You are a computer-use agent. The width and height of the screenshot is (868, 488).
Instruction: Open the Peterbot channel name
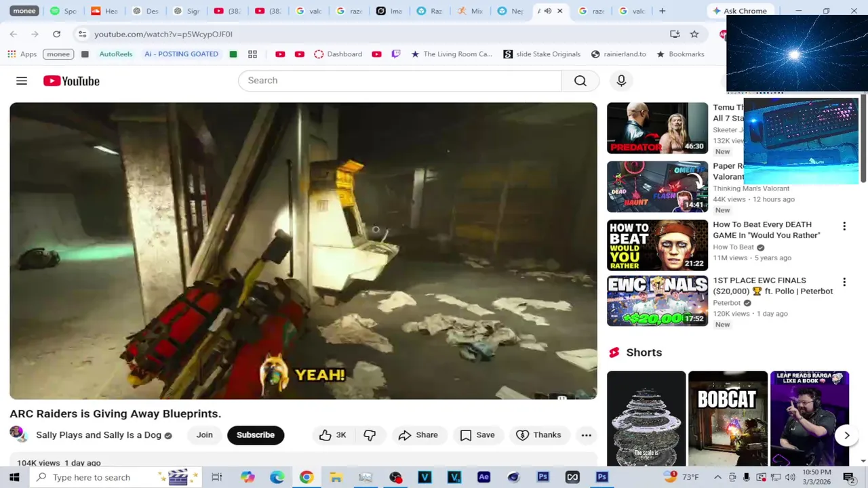pyautogui.click(x=726, y=303)
